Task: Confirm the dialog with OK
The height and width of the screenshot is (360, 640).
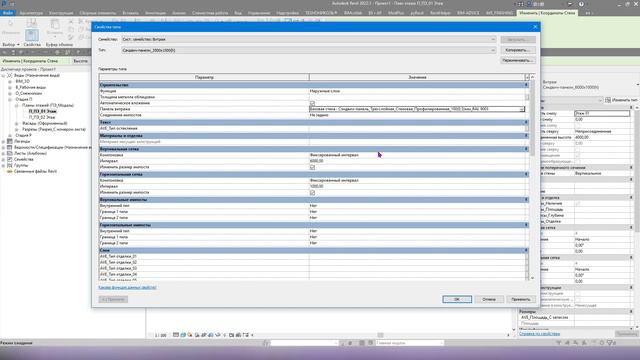Action: click(457, 299)
